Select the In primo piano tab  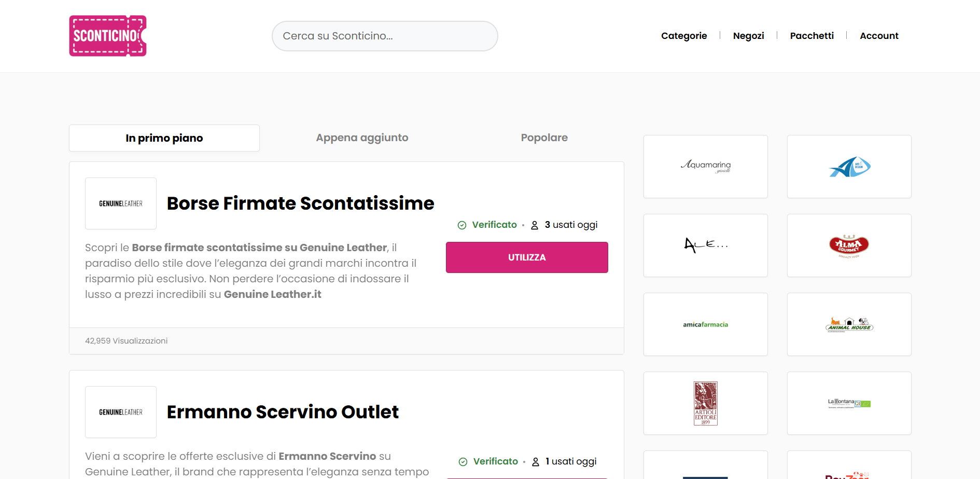click(x=164, y=138)
